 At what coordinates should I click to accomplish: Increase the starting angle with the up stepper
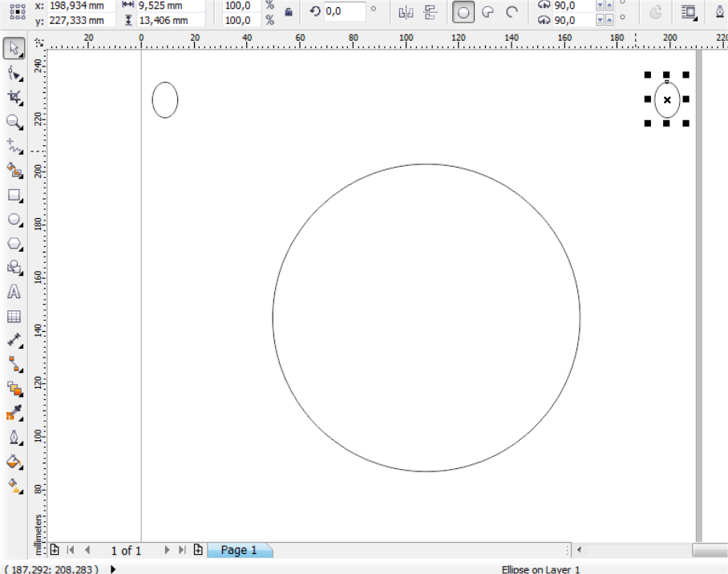point(609,6)
